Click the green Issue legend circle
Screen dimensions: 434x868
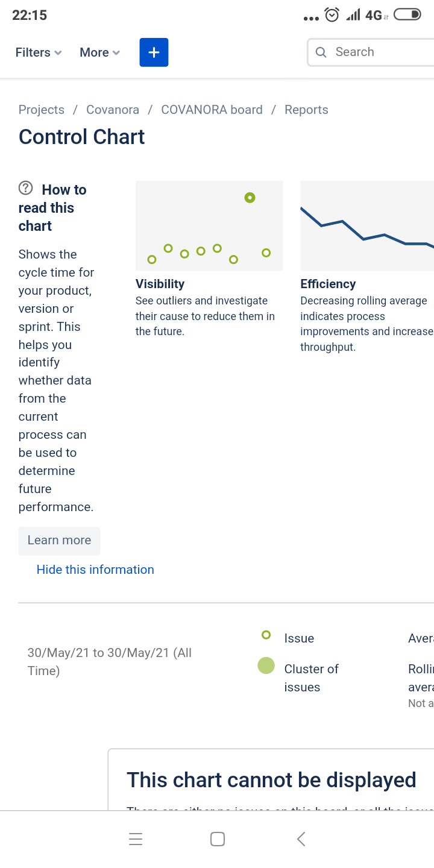point(266,635)
